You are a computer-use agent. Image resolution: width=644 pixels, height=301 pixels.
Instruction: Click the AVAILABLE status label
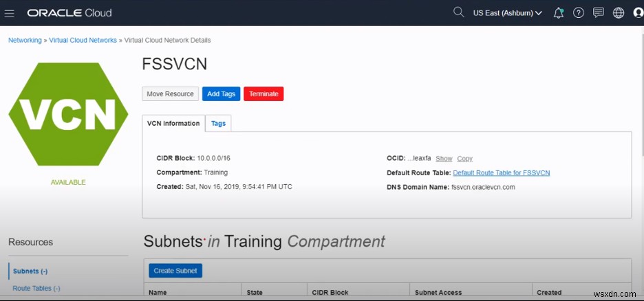coord(68,183)
